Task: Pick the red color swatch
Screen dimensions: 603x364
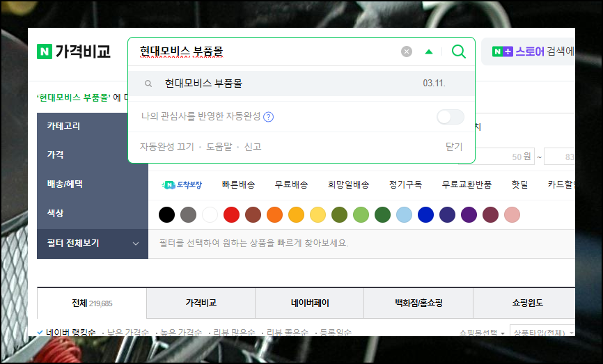Action: coord(231,214)
